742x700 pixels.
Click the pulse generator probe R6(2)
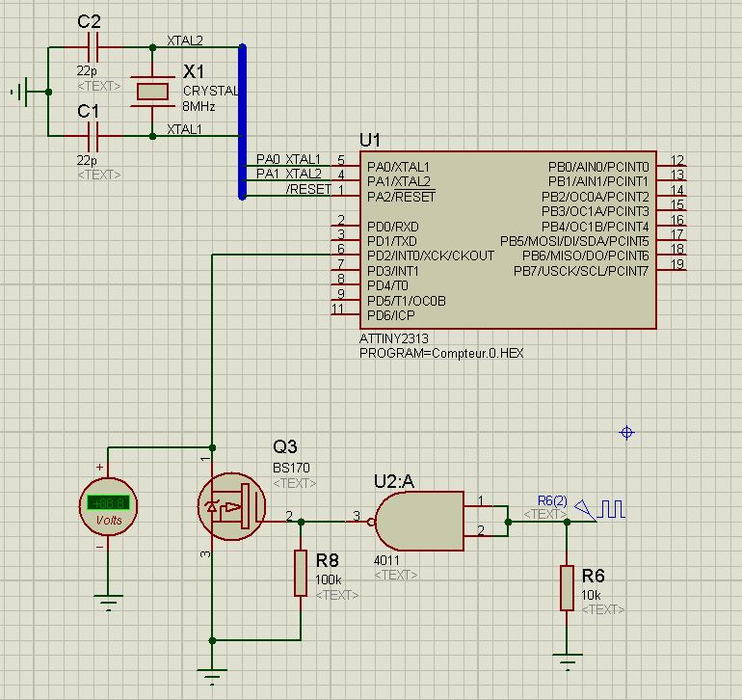click(599, 510)
